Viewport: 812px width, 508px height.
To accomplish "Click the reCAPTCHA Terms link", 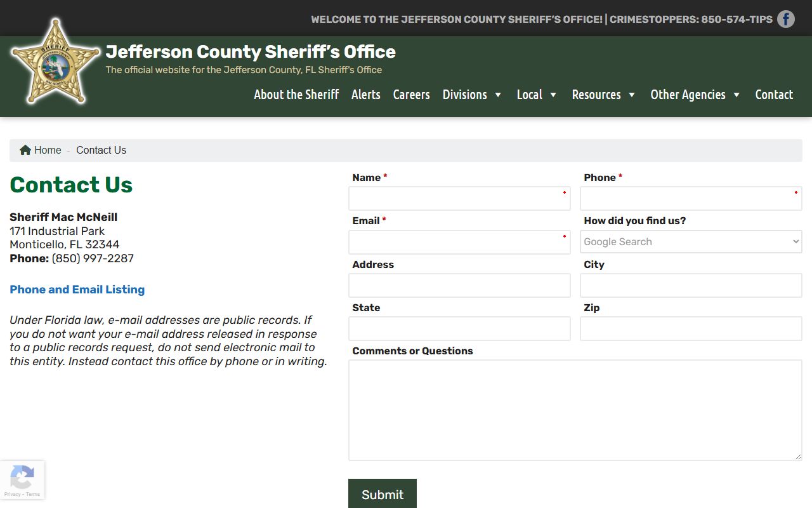I will (x=33, y=494).
